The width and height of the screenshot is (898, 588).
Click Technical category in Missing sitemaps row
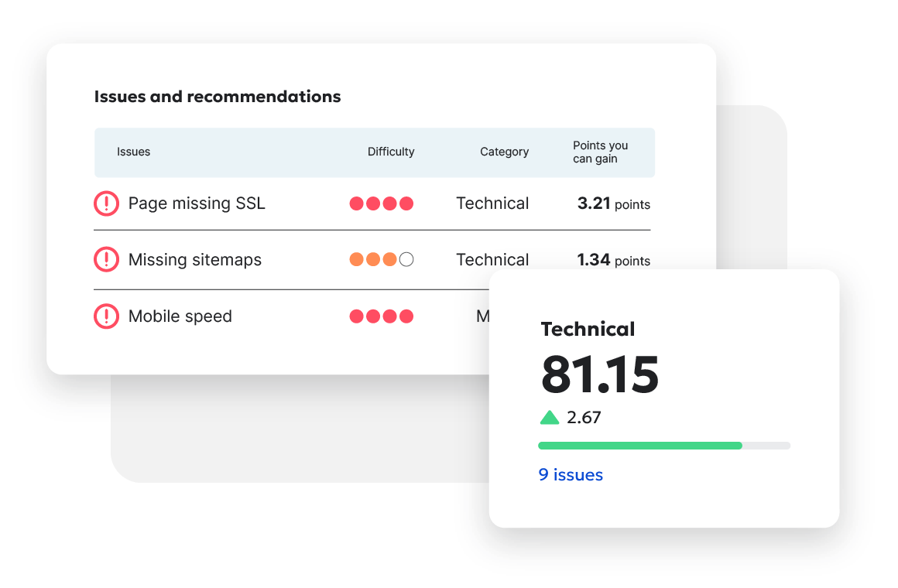(x=492, y=260)
